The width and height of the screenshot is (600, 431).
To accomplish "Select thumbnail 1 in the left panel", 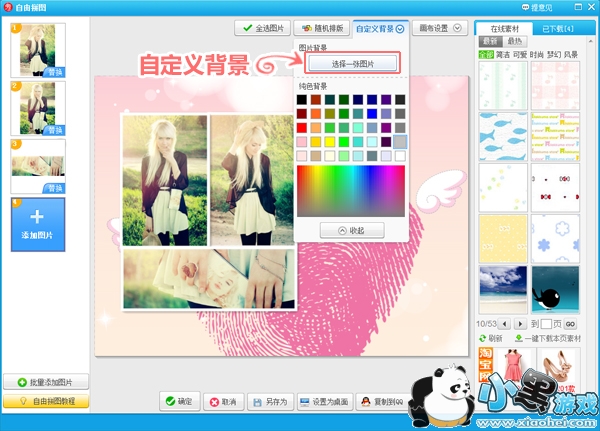I will coord(38,50).
